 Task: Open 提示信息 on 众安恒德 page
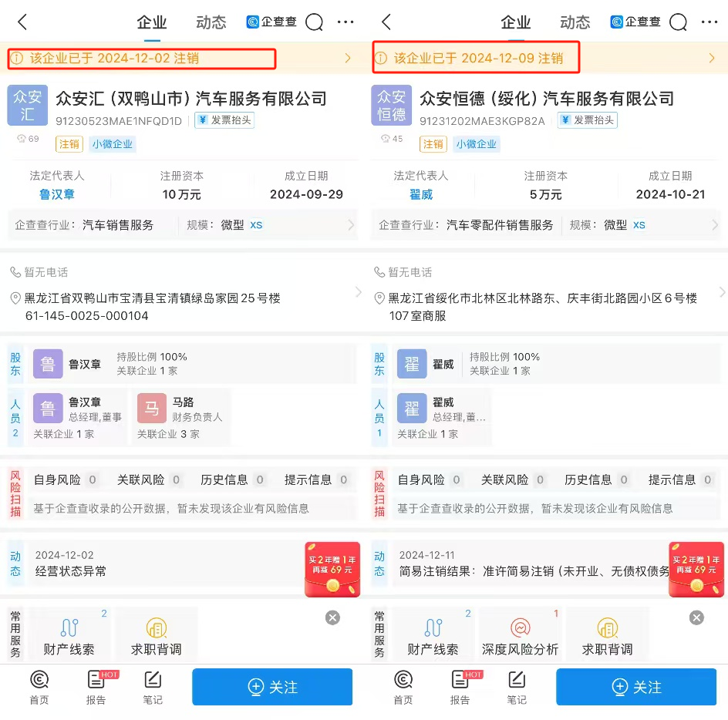(x=680, y=479)
